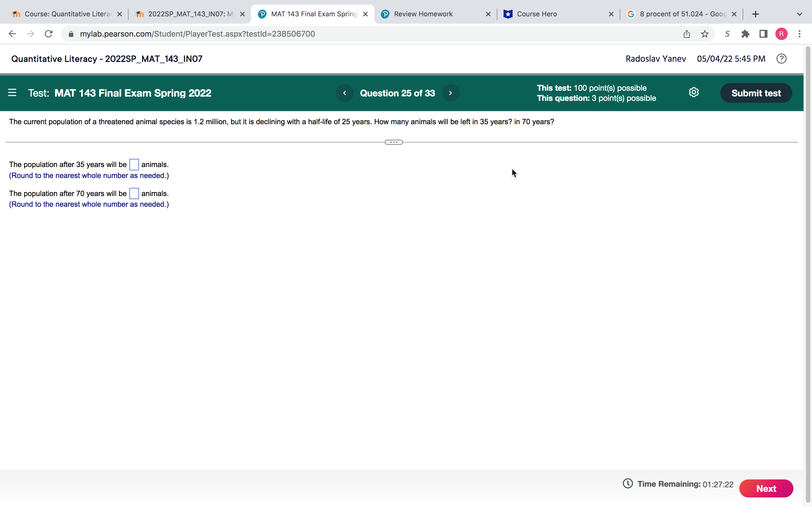812x507 pixels.
Task: Open the tab search dropdown chevron
Action: 799,14
